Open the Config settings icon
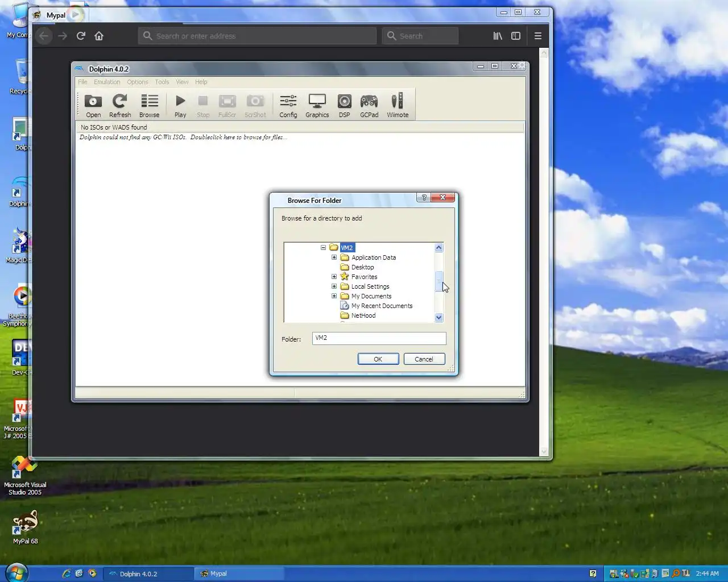 288,106
